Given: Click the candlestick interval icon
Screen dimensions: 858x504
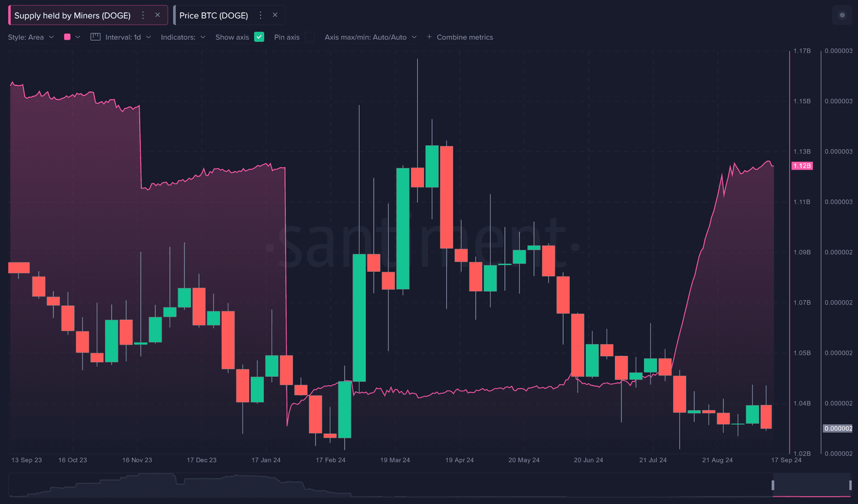Looking at the screenshot, I should click(96, 37).
